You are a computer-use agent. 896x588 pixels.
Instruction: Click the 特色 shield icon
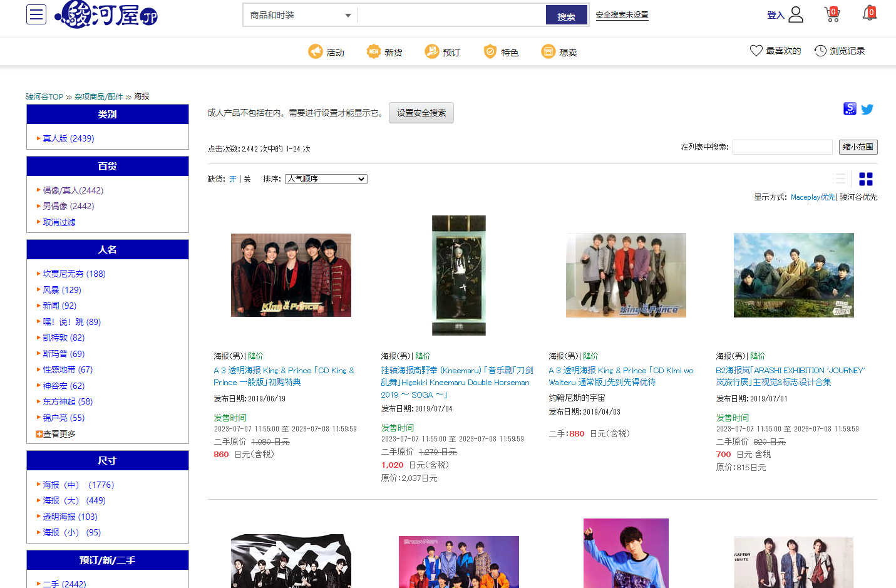pos(490,51)
